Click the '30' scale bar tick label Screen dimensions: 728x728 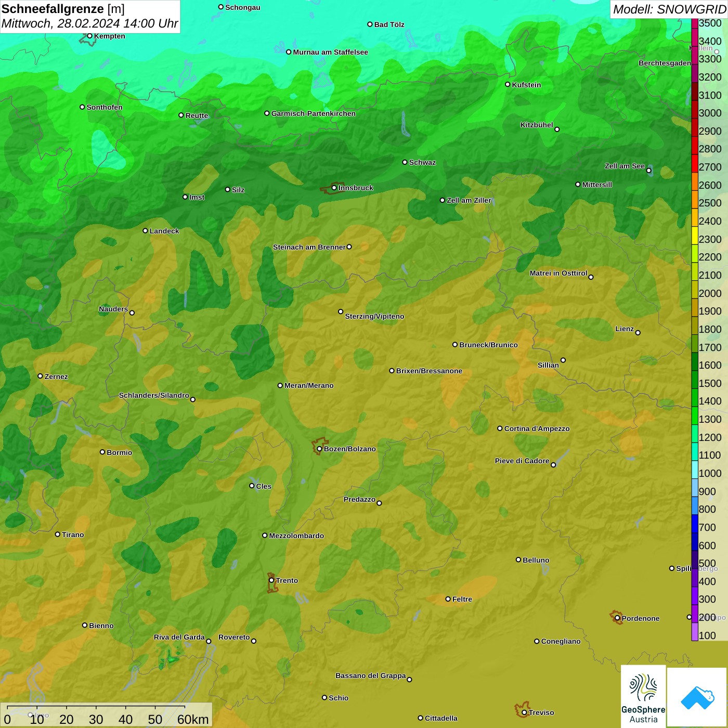96,719
